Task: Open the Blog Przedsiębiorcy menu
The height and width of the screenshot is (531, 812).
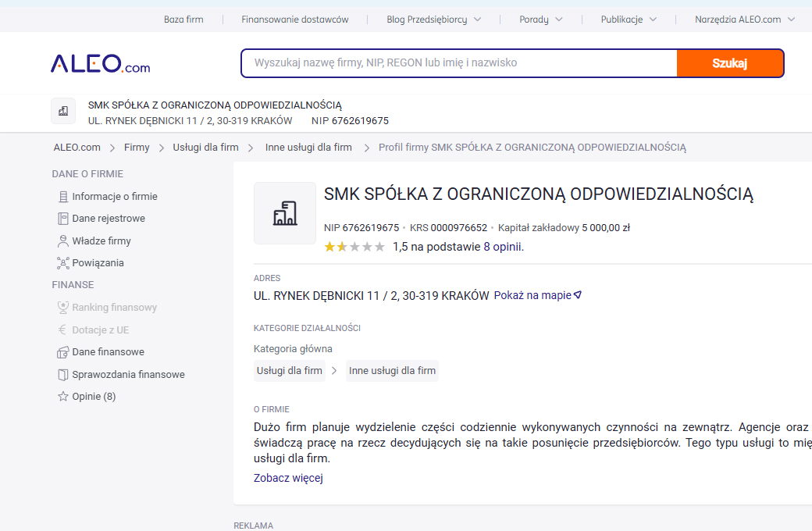Action: click(427, 20)
